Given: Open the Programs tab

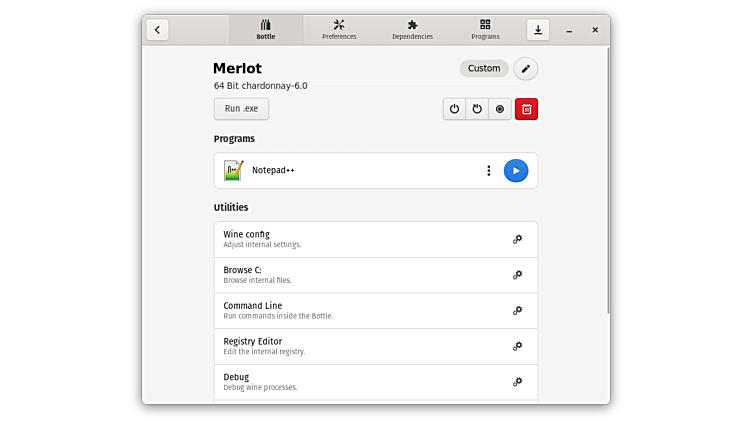Looking at the screenshot, I should [x=485, y=30].
